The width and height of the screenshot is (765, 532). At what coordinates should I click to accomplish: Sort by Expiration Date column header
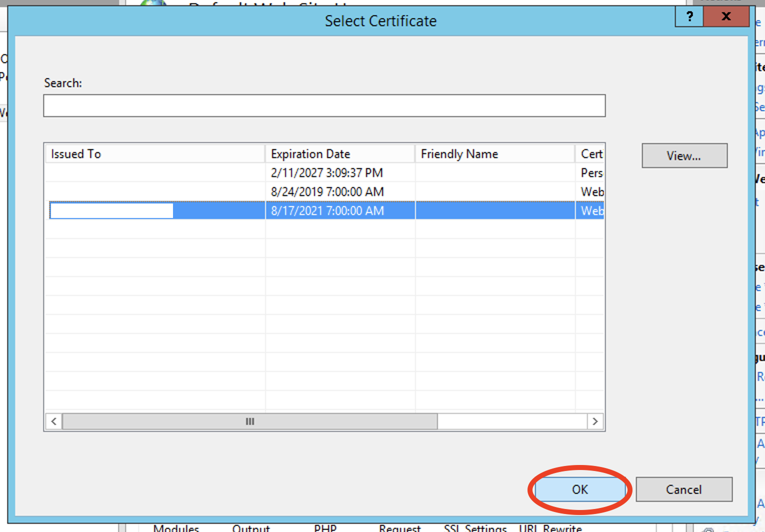(x=339, y=154)
